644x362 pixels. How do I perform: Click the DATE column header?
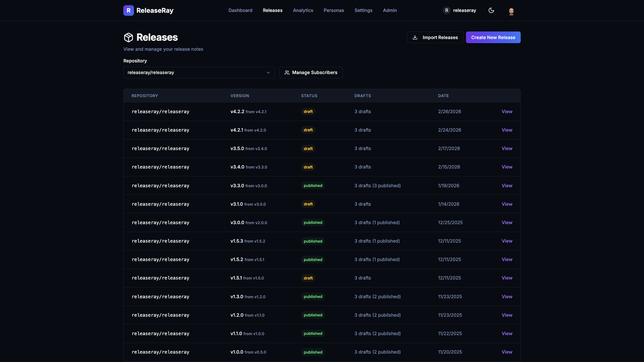(443, 96)
